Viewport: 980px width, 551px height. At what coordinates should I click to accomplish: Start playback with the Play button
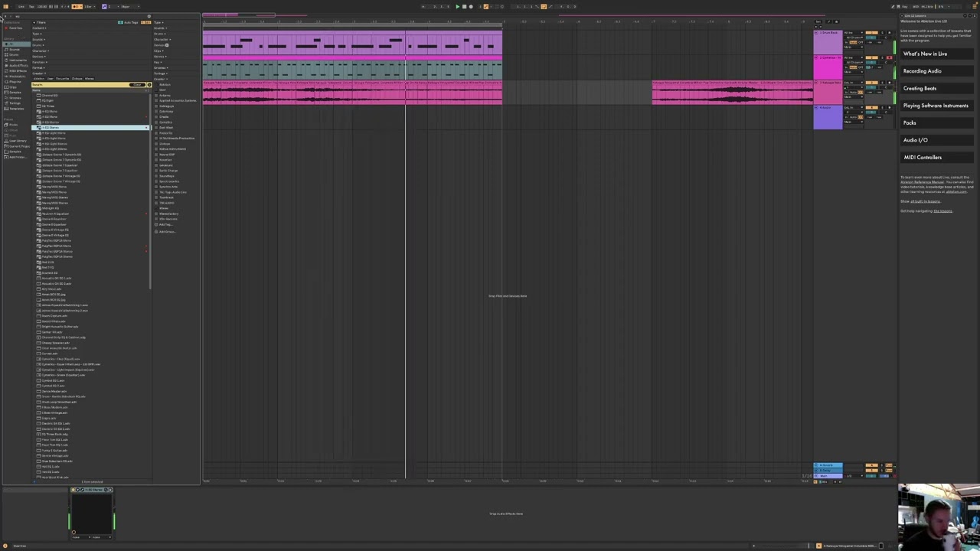coord(458,6)
